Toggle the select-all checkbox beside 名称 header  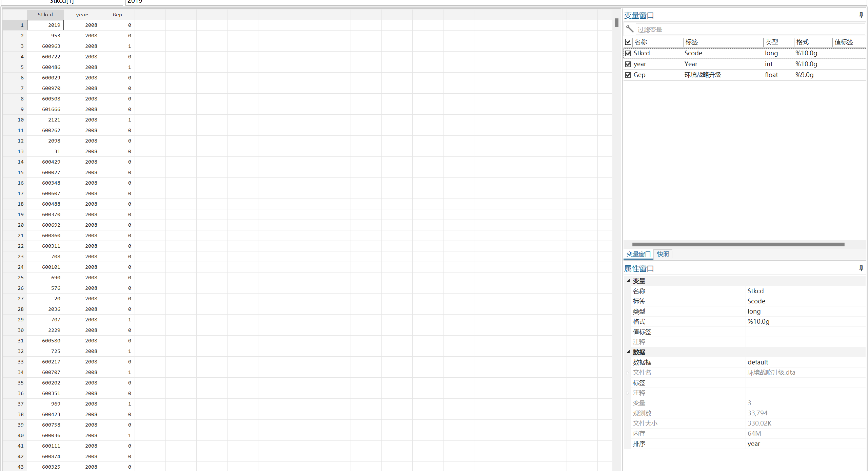pyautogui.click(x=628, y=42)
